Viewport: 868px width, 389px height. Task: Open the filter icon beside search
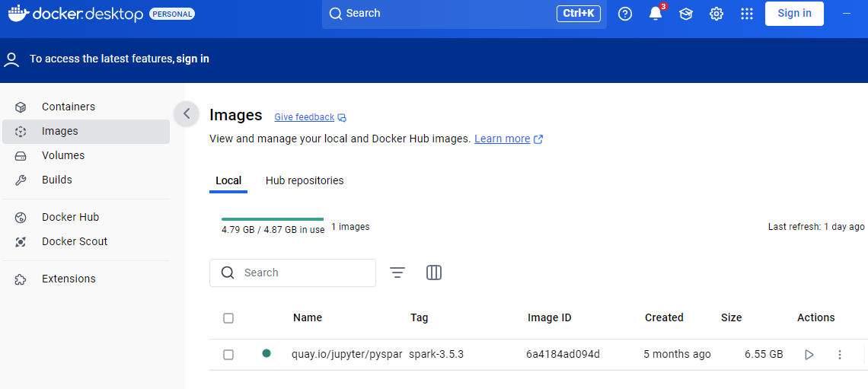coord(397,273)
